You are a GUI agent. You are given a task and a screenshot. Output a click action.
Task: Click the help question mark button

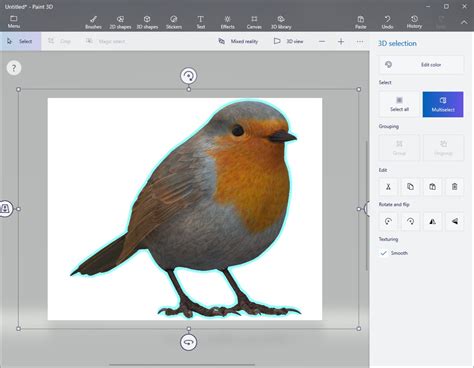coord(14,68)
